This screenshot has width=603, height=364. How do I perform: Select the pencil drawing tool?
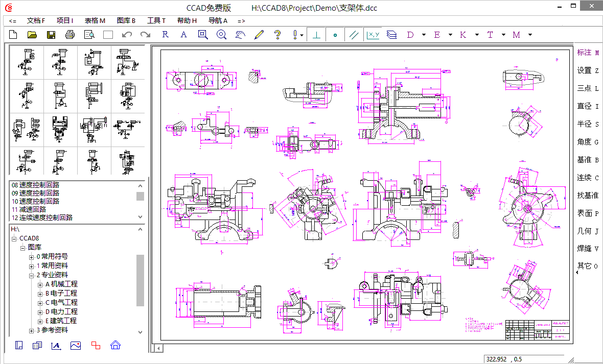[x=259, y=35]
